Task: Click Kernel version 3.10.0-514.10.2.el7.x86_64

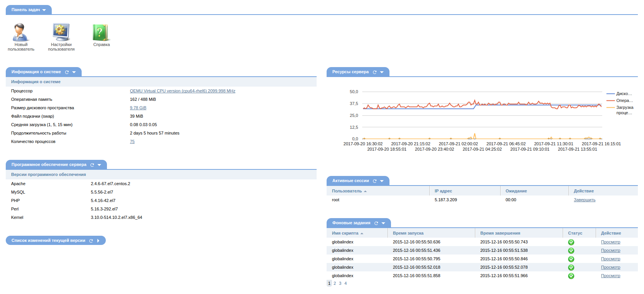Action: point(117,218)
